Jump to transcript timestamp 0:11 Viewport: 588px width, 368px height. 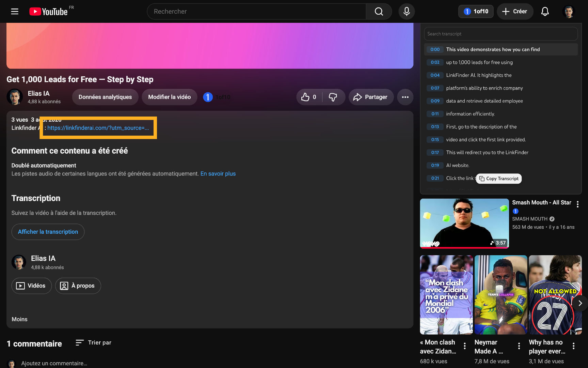(435, 114)
